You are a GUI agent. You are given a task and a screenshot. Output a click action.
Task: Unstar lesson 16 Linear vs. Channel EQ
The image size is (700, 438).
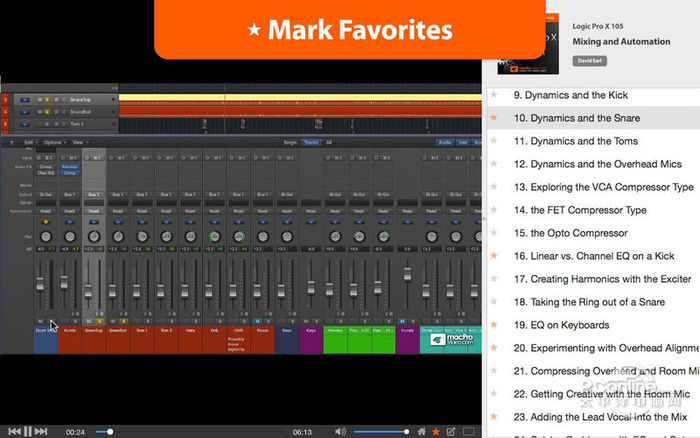(494, 255)
